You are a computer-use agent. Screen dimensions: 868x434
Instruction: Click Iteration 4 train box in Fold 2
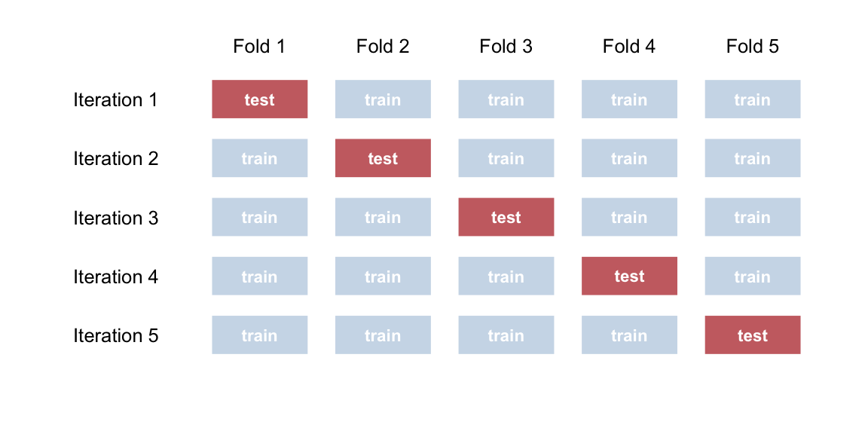383,276
